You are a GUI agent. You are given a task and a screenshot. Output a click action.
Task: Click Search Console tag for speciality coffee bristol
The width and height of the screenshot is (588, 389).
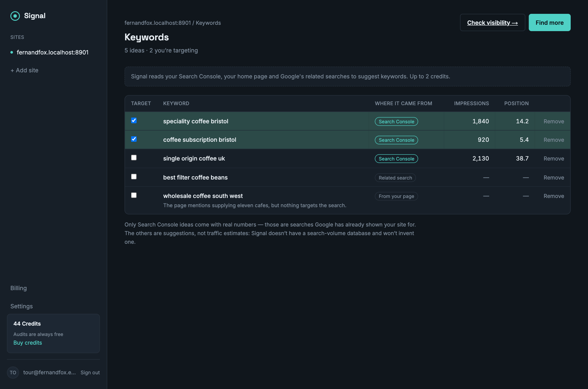coord(396,121)
